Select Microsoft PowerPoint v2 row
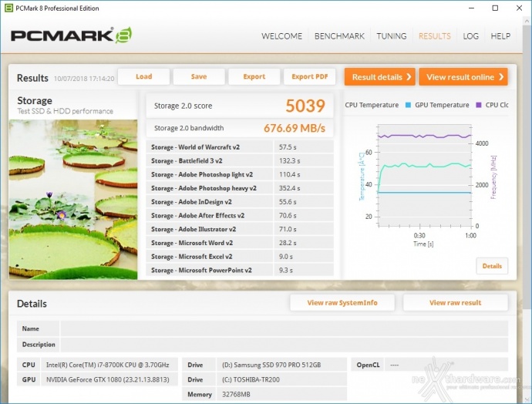532x404 pixels. tap(240, 271)
